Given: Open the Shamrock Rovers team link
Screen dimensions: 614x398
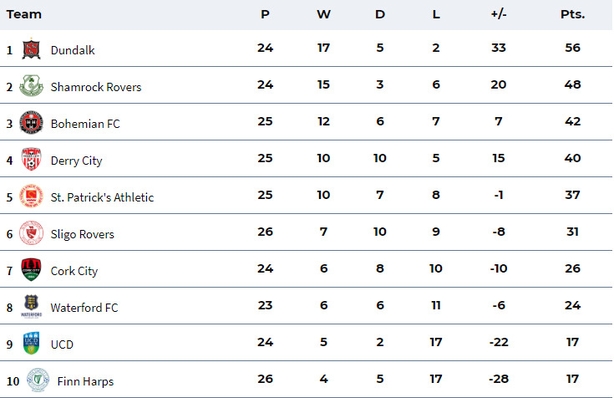Looking at the screenshot, I should click(96, 87).
